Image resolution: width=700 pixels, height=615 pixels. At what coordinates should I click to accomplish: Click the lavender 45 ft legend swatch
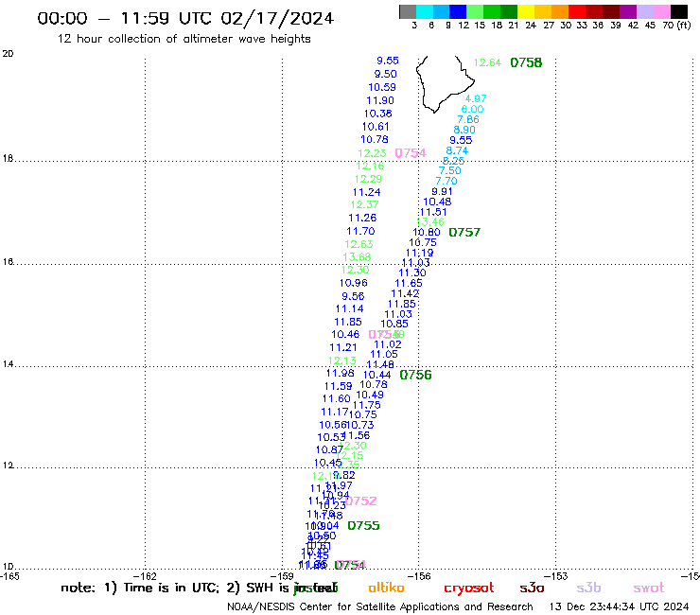(644, 11)
